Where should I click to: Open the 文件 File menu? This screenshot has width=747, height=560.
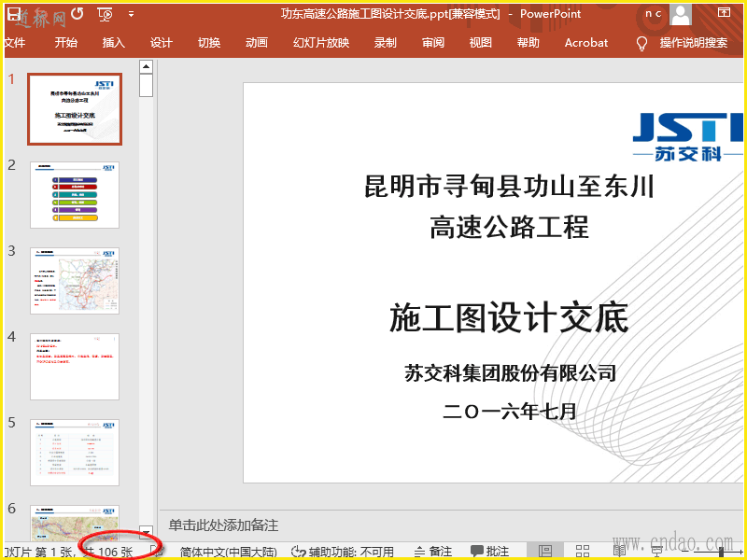(14, 43)
